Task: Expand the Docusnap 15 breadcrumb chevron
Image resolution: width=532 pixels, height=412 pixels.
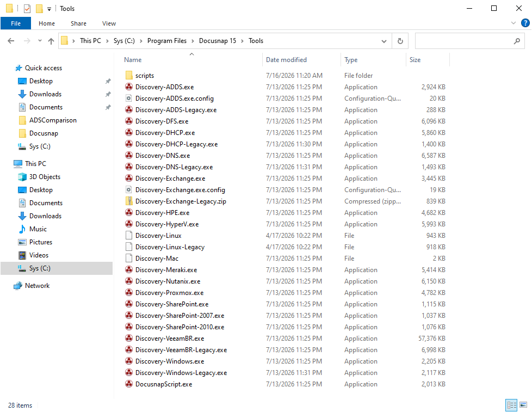Action: click(x=242, y=41)
